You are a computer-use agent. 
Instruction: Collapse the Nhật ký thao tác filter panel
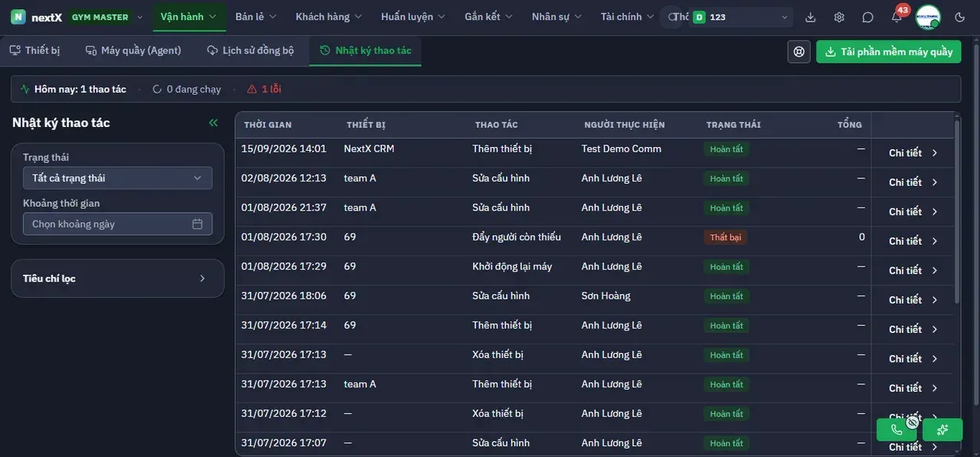coord(214,122)
